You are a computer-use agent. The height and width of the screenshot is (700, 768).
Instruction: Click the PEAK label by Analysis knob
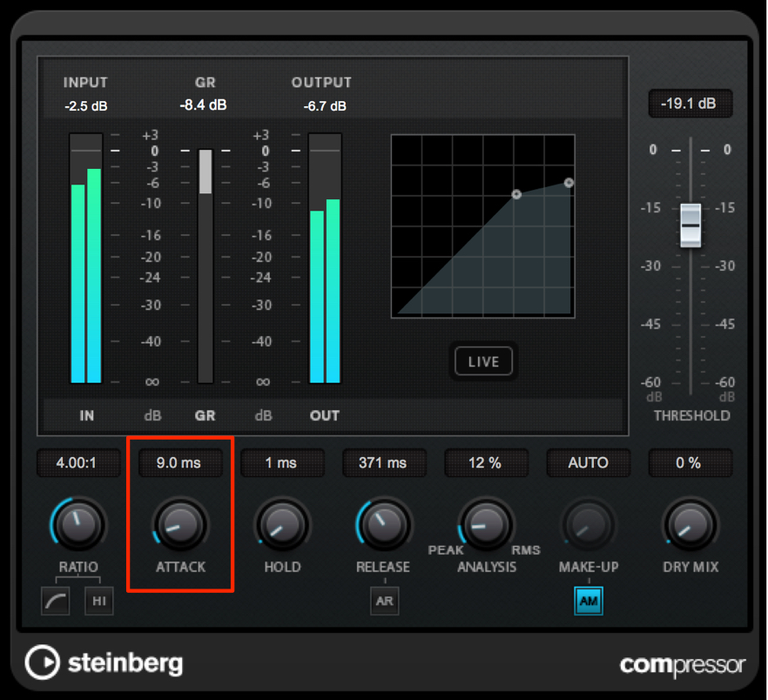tap(446, 550)
